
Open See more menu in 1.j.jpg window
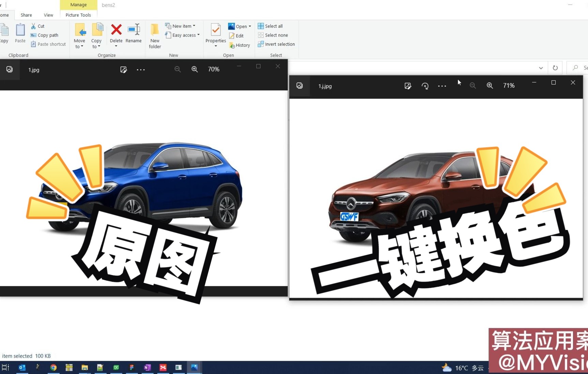pyautogui.click(x=442, y=86)
